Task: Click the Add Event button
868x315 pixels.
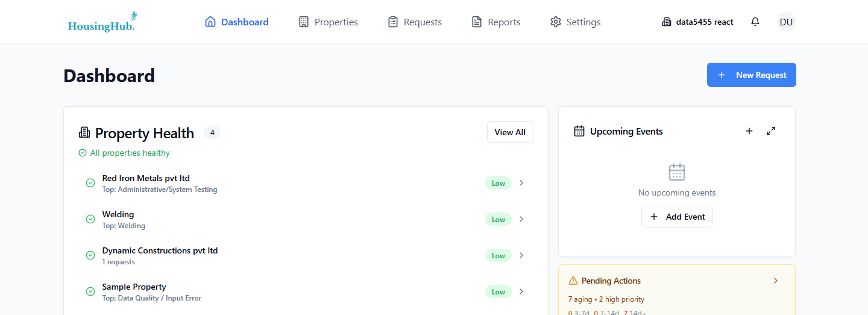Action: coord(677,217)
